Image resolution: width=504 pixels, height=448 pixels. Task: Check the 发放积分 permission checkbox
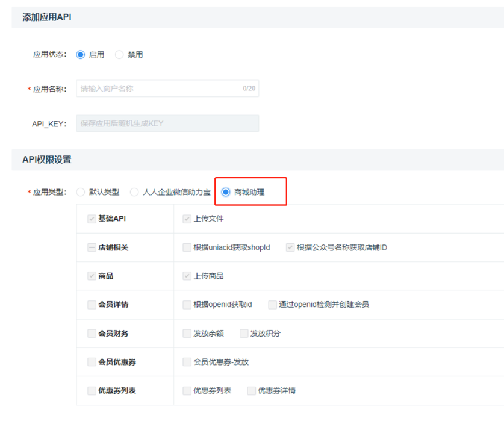coord(244,334)
